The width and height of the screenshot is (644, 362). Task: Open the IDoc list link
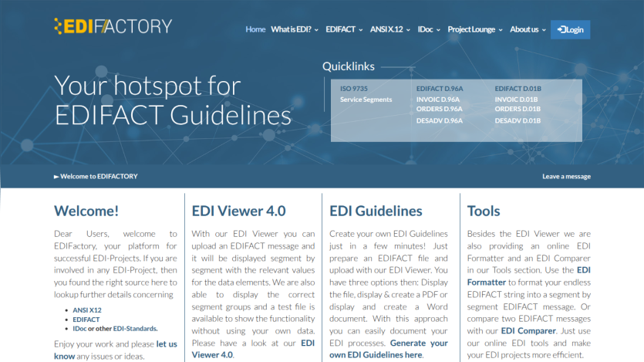[79, 329]
